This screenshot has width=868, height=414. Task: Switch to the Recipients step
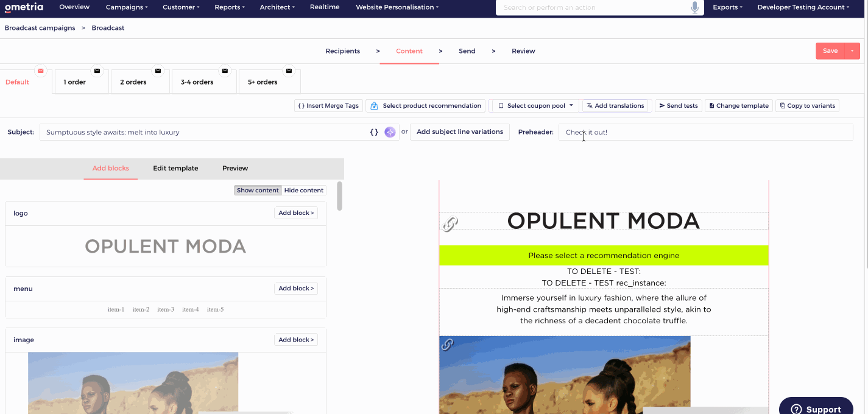tap(342, 51)
